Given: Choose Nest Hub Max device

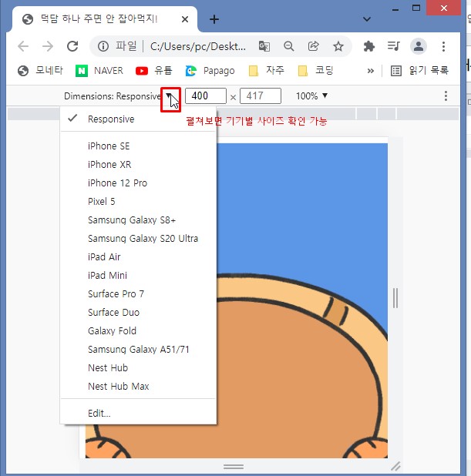Looking at the screenshot, I should click(138, 387).
